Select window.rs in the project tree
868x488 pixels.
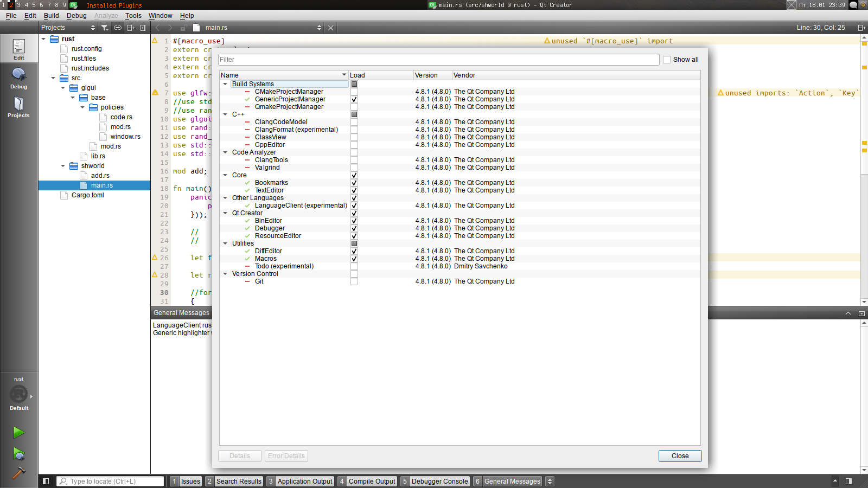pyautogui.click(x=125, y=137)
